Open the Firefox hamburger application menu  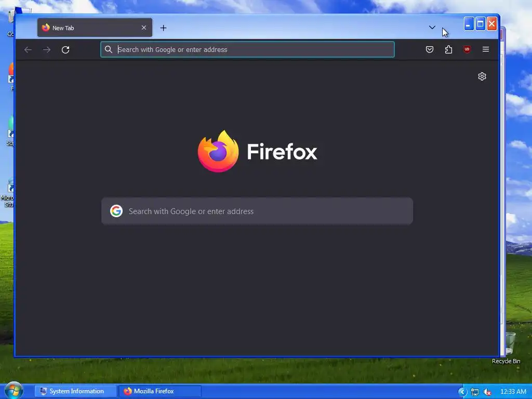point(486,49)
